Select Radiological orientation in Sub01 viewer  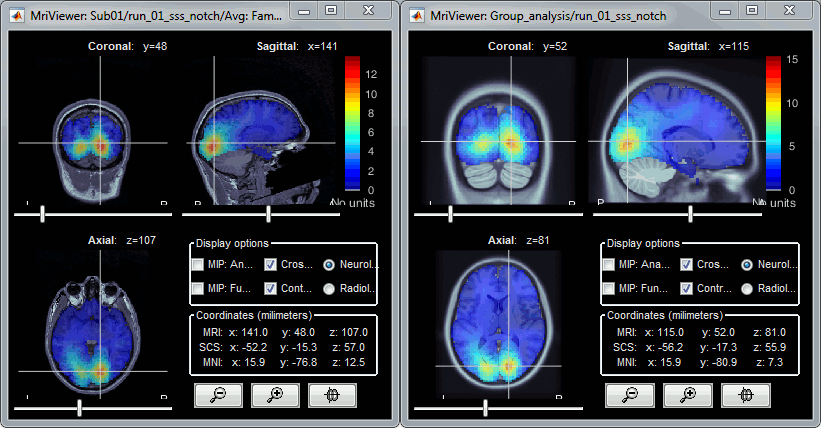(329, 289)
